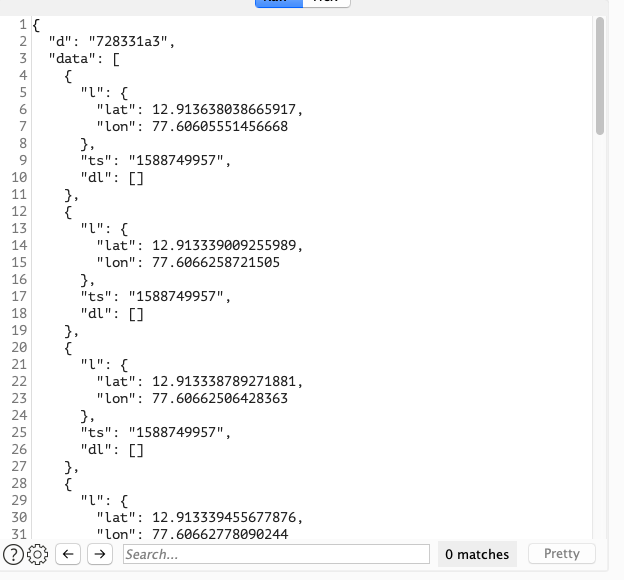Switch to the Raw tab
This screenshot has height=580, width=624.
pos(278,3)
